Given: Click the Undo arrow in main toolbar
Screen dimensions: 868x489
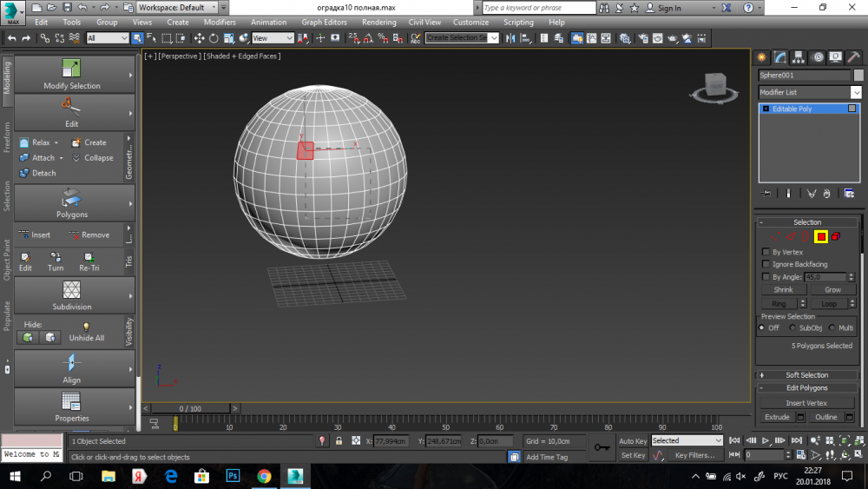Looking at the screenshot, I should [11, 38].
